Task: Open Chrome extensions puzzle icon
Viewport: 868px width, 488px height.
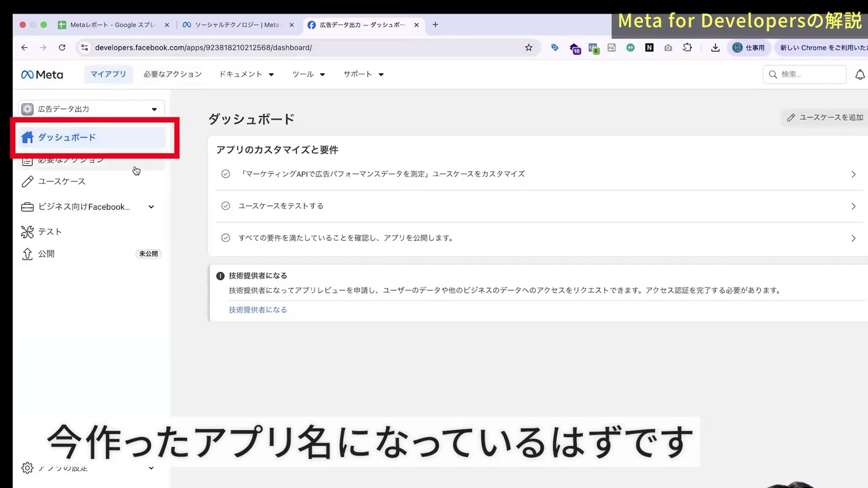Action: tap(687, 47)
